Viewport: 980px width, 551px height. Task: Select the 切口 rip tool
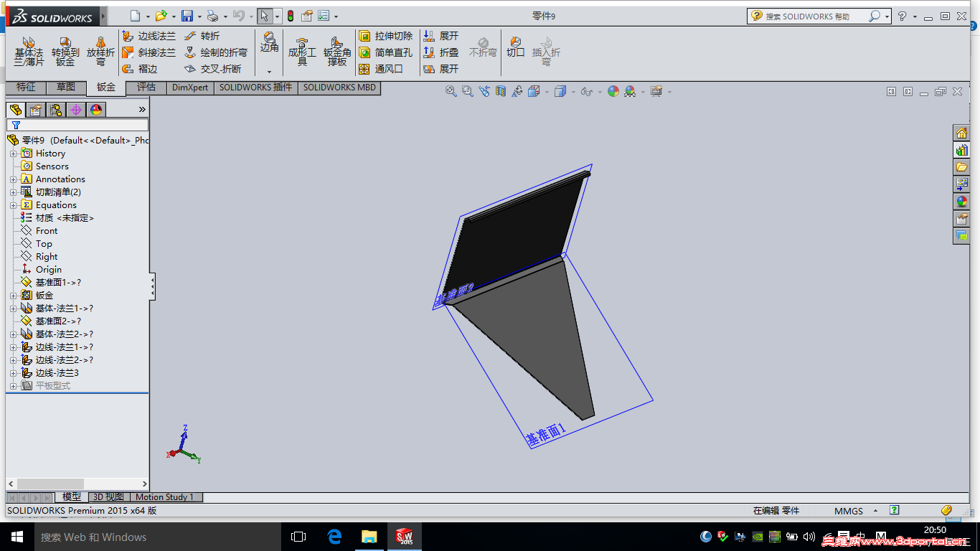[x=516, y=47]
